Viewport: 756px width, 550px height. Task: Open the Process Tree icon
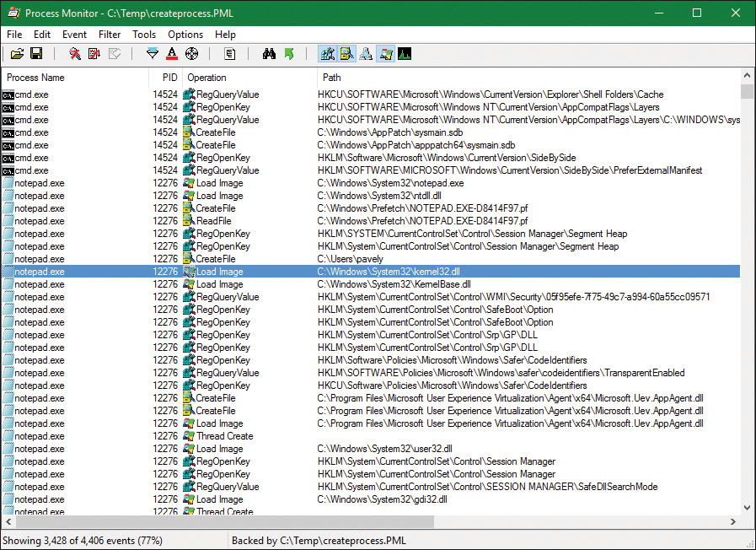pos(230,54)
